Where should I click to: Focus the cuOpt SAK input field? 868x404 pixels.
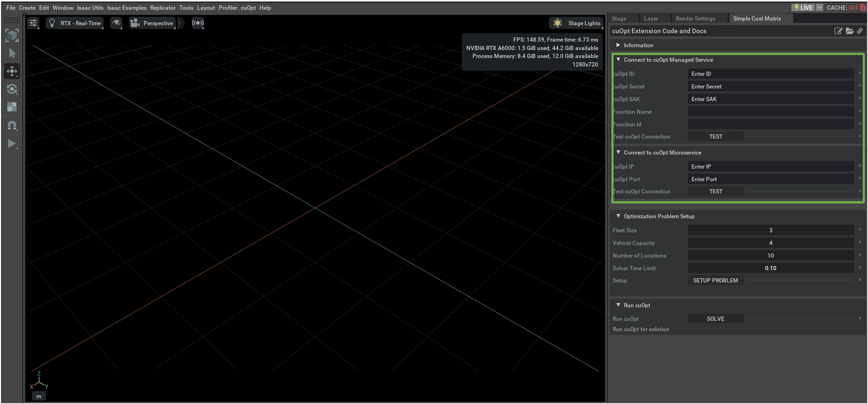[771, 99]
